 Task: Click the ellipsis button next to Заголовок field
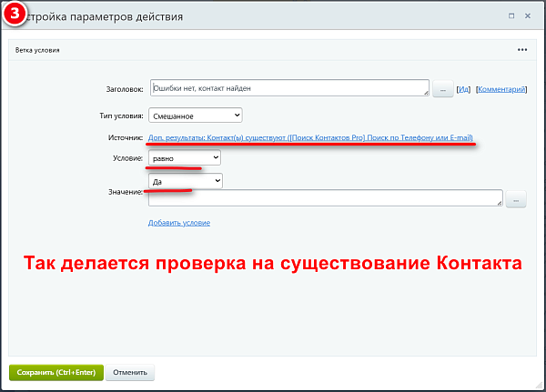click(442, 89)
